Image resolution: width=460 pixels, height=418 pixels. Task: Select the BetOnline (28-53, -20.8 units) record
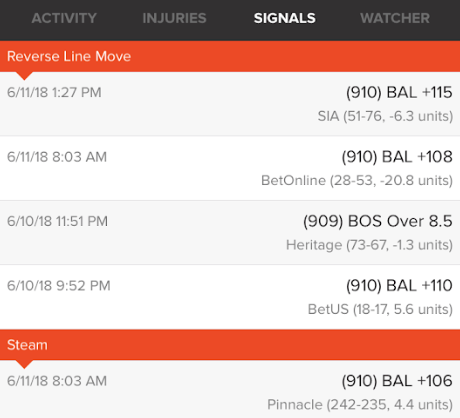[357, 181]
